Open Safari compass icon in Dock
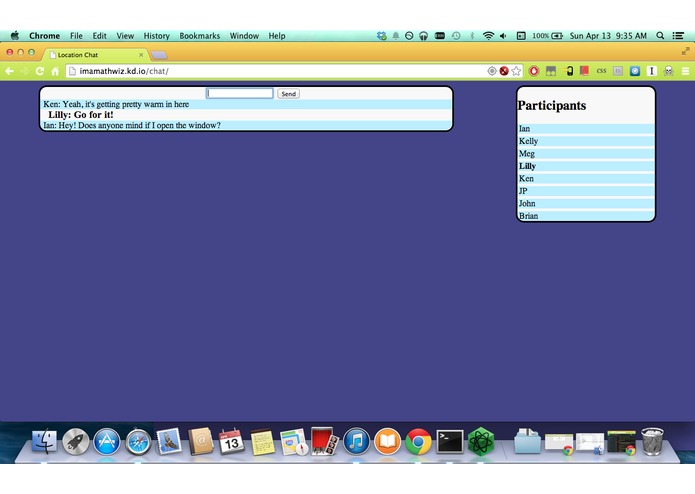Image resolution: width=695 pixels, height=494 pixels. 138,441
